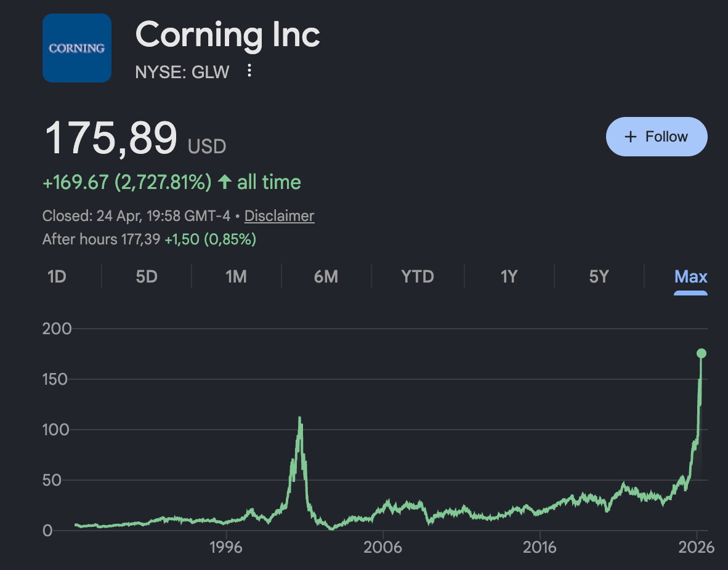Click the After hours 177,39 text
The image size is (728, 570).
pyautogui.click(x=101, y=239)
